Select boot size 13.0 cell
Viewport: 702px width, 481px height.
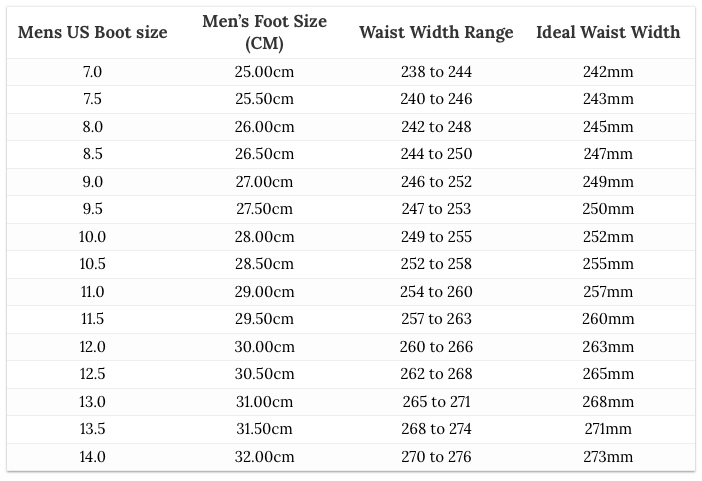tap(93, 402)
